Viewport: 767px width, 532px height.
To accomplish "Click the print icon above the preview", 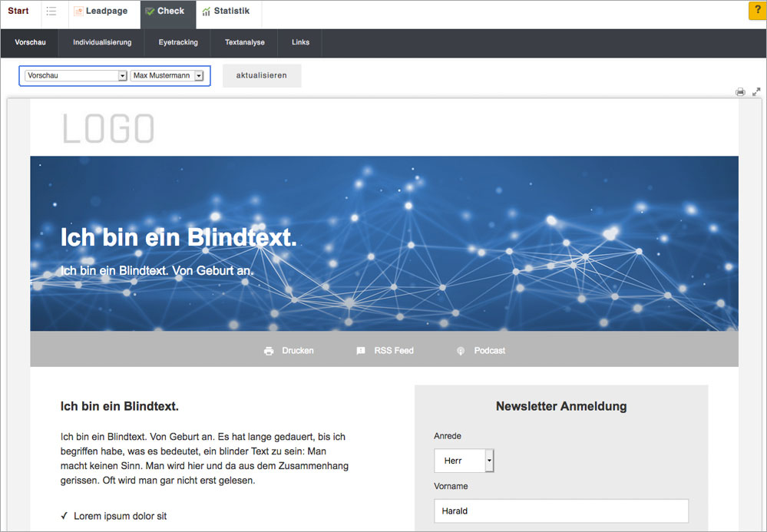I will coord(740,92).
